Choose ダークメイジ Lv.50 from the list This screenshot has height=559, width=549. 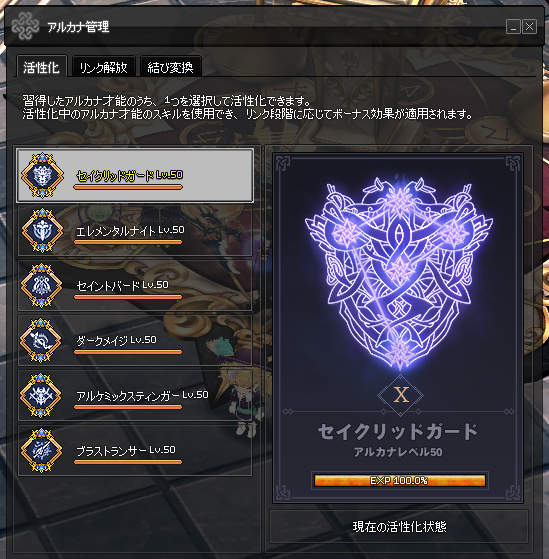point(135,340)
